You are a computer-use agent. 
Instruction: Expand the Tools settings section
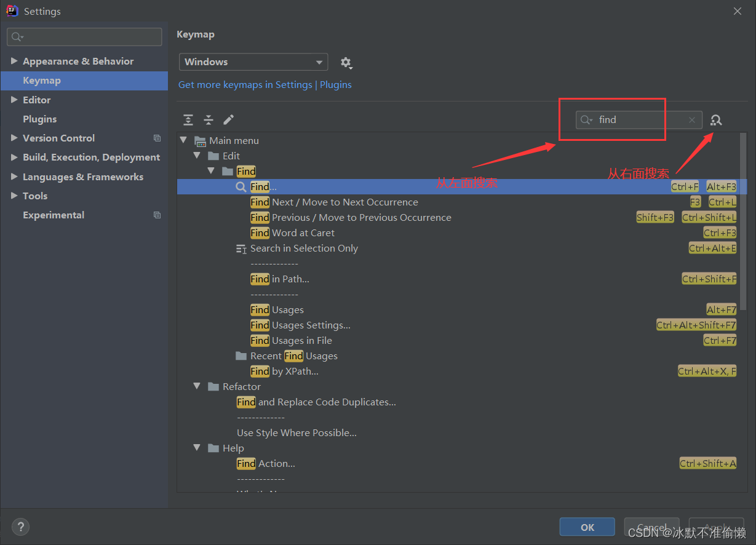(x=14, y=196)
